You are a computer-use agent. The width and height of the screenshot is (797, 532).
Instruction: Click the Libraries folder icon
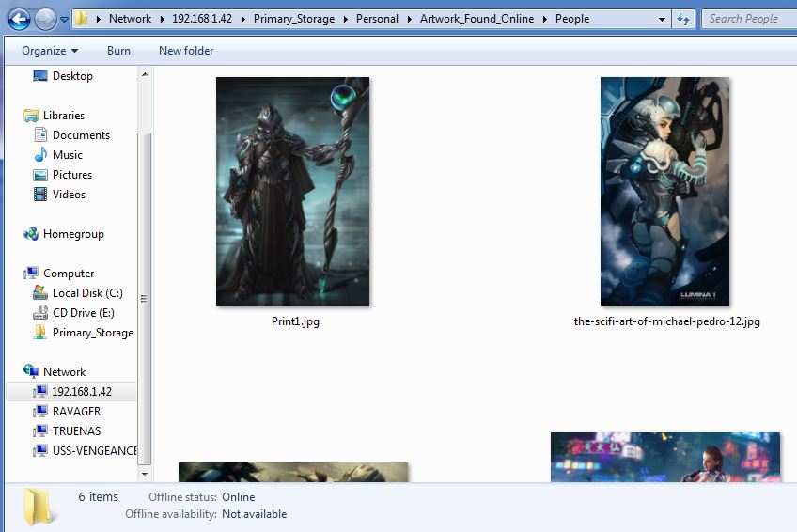tap(31, 116)
